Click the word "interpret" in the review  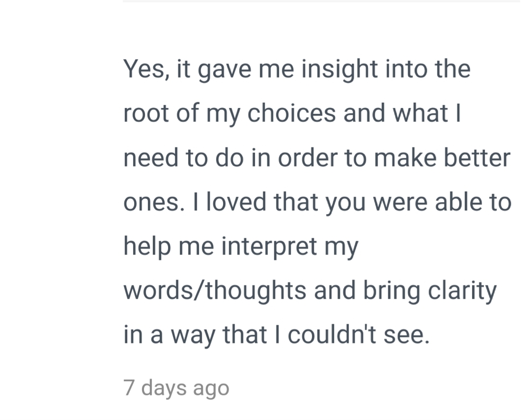269,246
